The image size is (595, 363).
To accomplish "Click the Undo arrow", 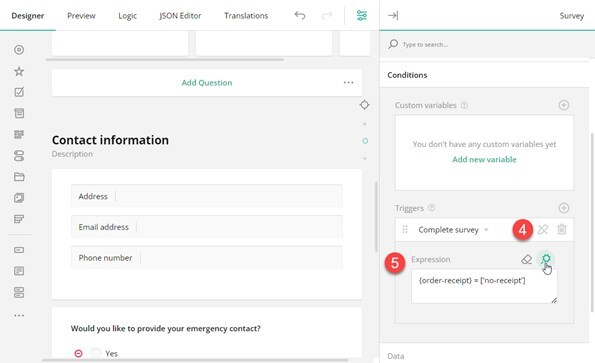I will [300, 15].
